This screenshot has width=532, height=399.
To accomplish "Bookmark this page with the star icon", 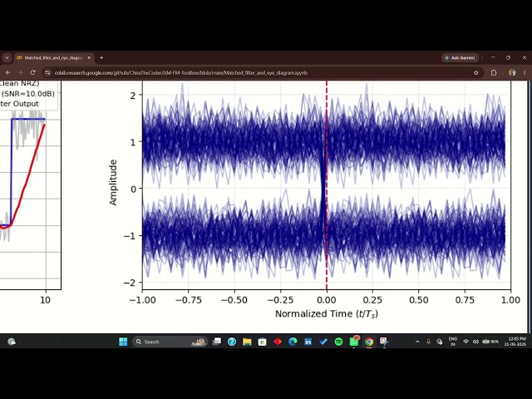I will [475, 72].
